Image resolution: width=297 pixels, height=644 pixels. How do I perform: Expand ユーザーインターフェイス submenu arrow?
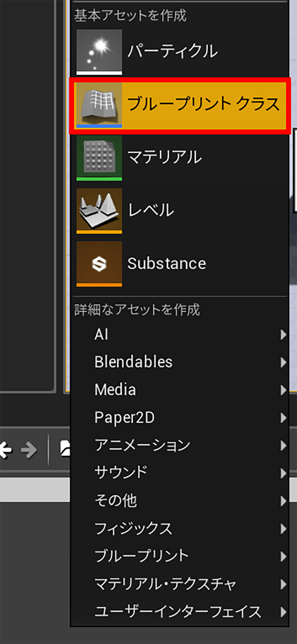coord(283,612)
